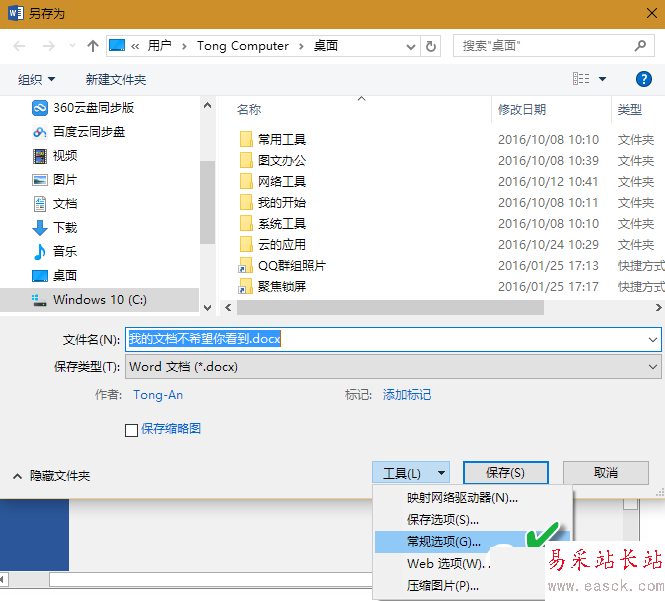
Task: Sort by 类型 column header
Action: click(x=630, y=110)
